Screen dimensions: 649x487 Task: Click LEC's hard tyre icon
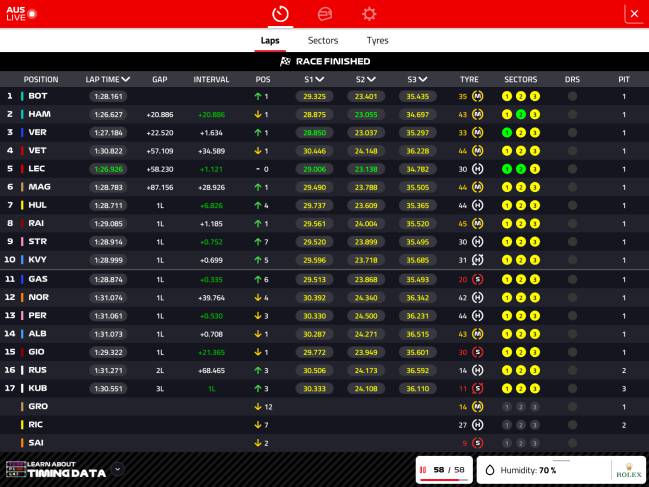pos(478,169)
